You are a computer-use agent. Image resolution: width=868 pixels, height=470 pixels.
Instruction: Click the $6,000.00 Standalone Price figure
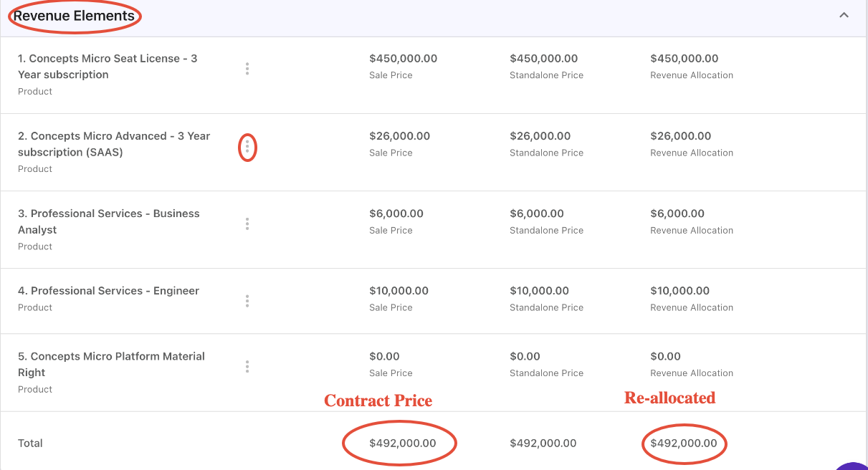[537, 214]
